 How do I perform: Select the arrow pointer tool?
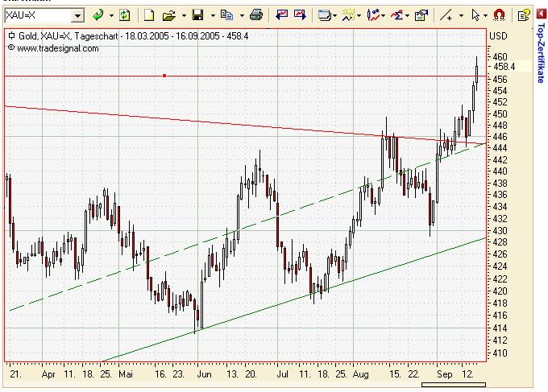tap(475, 15)
